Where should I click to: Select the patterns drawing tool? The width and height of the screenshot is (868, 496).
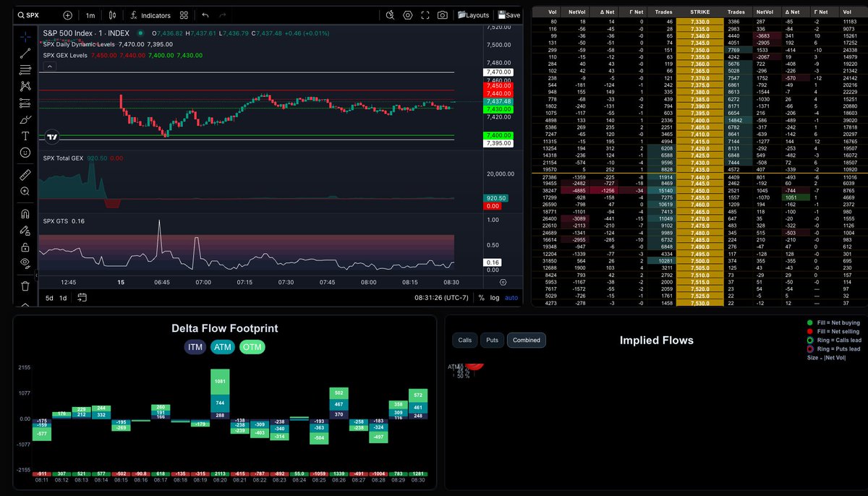[x=25, y=85]
